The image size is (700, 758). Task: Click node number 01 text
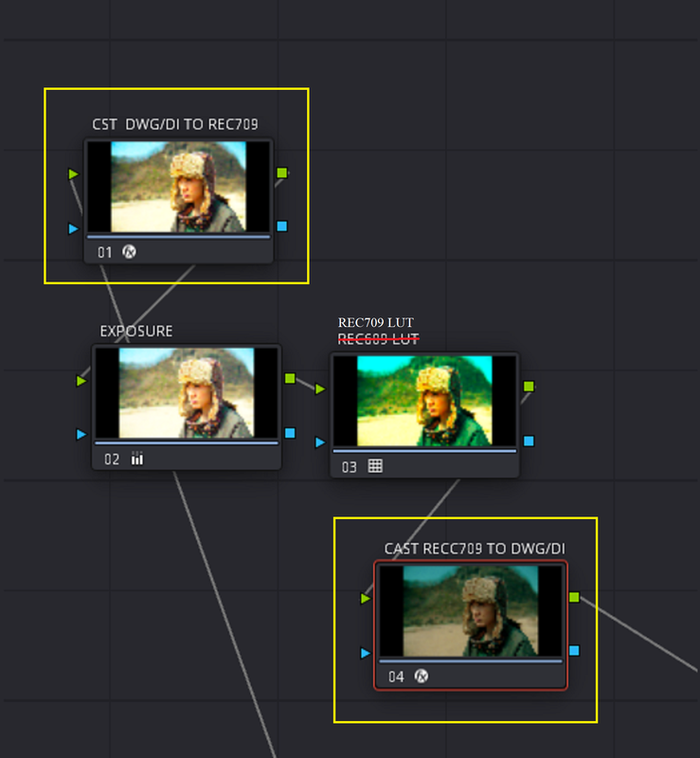click(105, 252)
